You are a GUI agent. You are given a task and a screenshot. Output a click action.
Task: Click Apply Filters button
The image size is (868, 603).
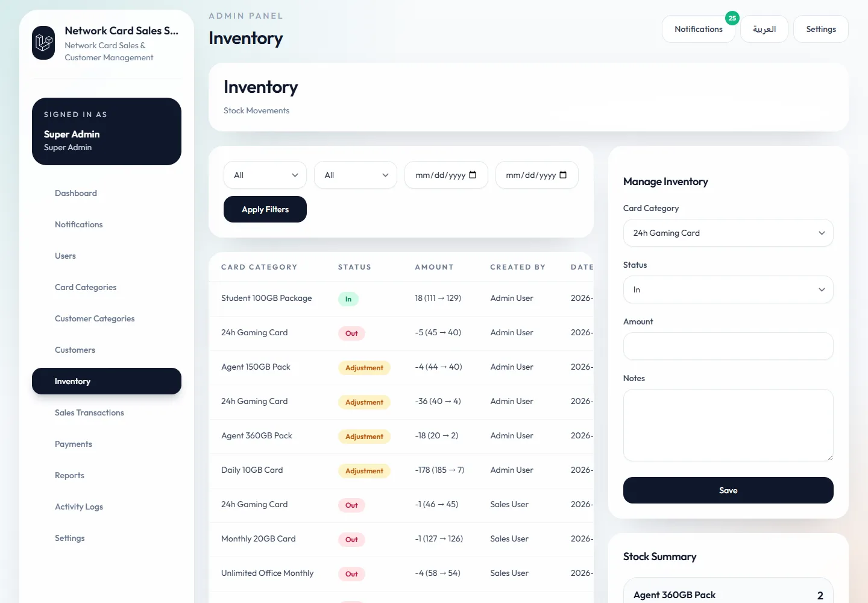pyautogui.click(x=265, y=209)
